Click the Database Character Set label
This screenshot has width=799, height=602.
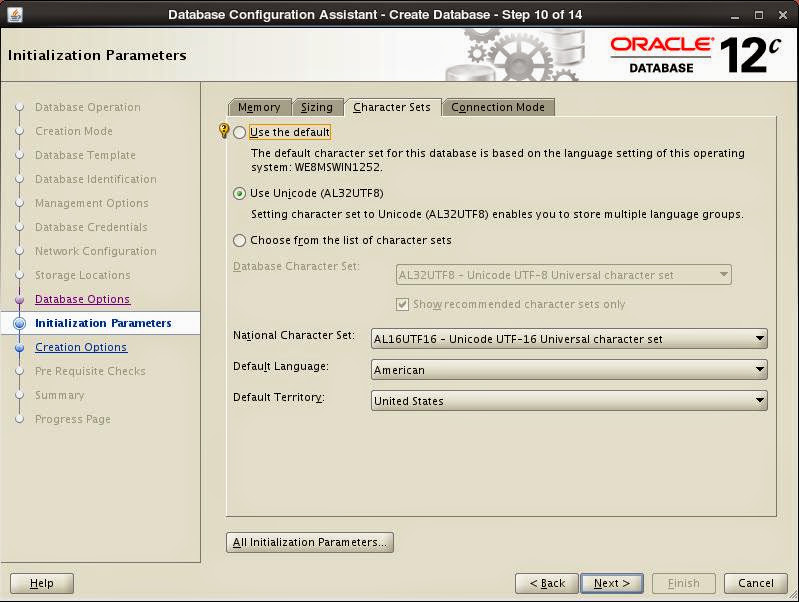coord(296,267)
